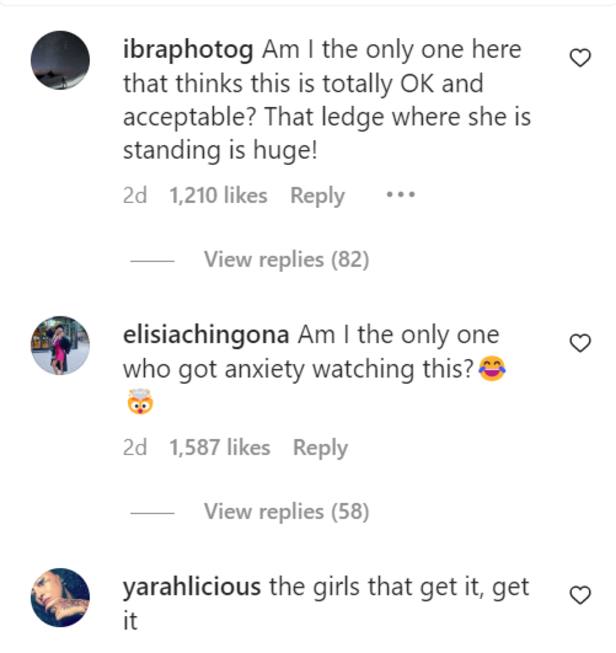This screenshot has width=616, height=653.
Task: Show who gave 1,587 likes
Action: (x=220, y=448)
